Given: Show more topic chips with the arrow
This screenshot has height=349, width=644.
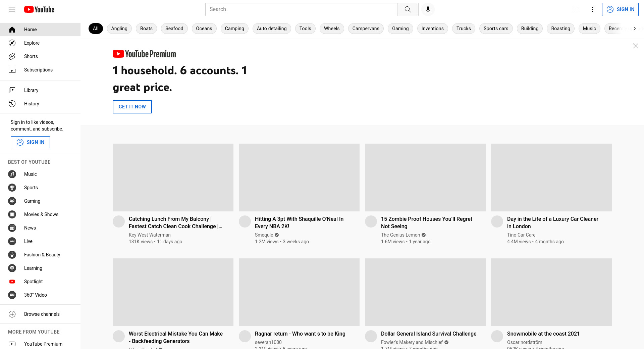Looking at the screenshot, I should pyautogui.click(x=634, y=29).
